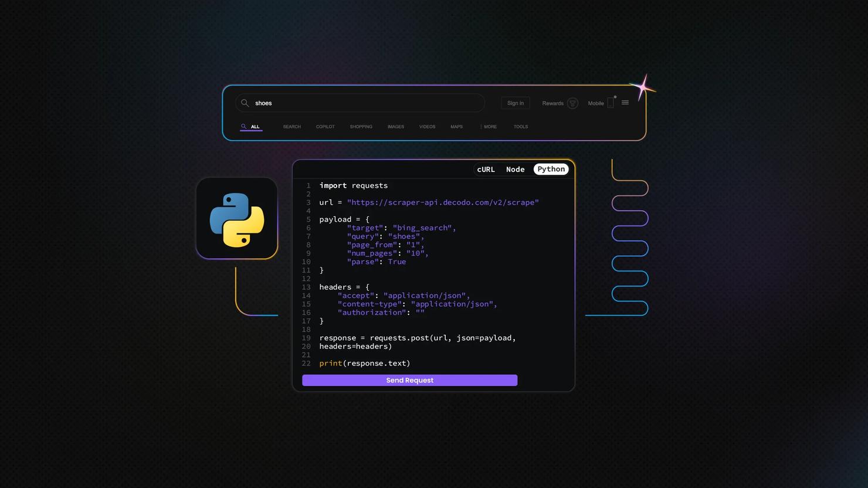Screen dimensions: 868x488
Task: Click the Rewards trophy icon
Action: point(572,103)
